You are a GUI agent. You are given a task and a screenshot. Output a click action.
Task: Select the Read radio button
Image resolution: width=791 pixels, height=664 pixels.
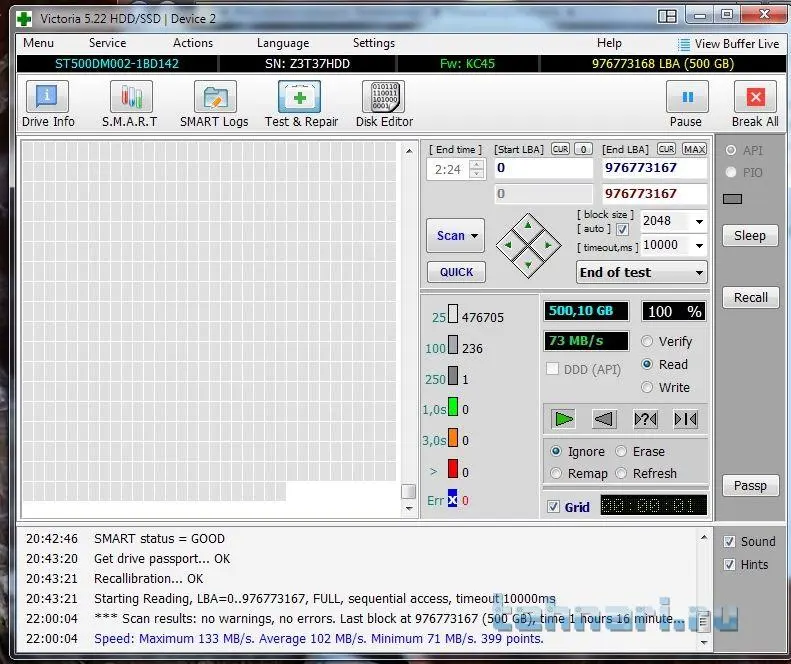click(x=647, y=364)
